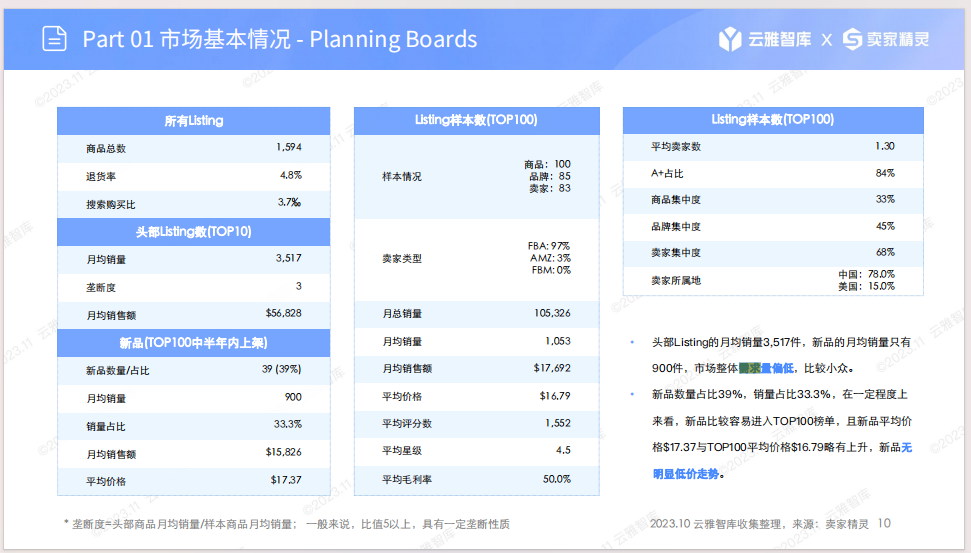Image resolution: width=971 pixels, height=553 pixels.
Task: Click the 搜索购买比 value 3.7%
Action: (x=289, y=202)
